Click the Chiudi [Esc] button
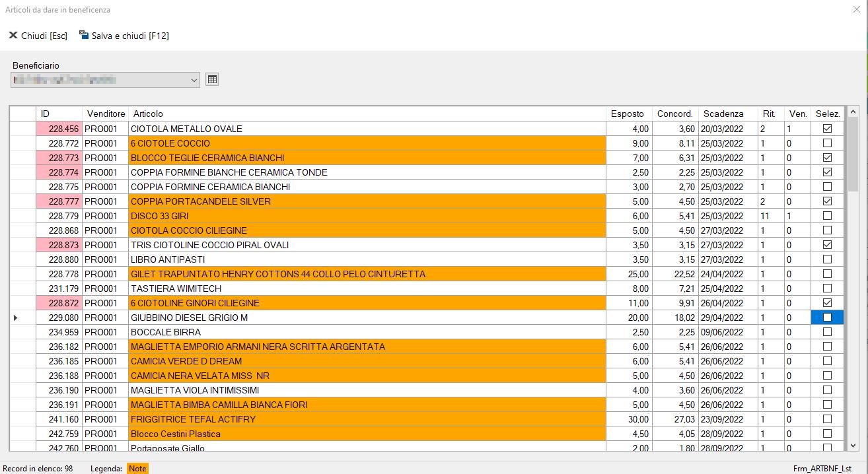868x474 pixels. pyautogui.click(x=38, y=36)
